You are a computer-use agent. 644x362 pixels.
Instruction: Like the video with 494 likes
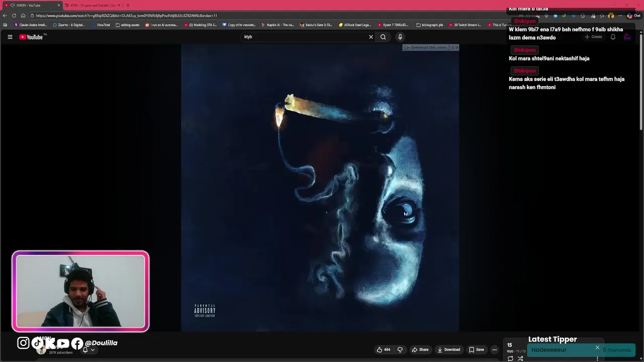click(383, 349)
